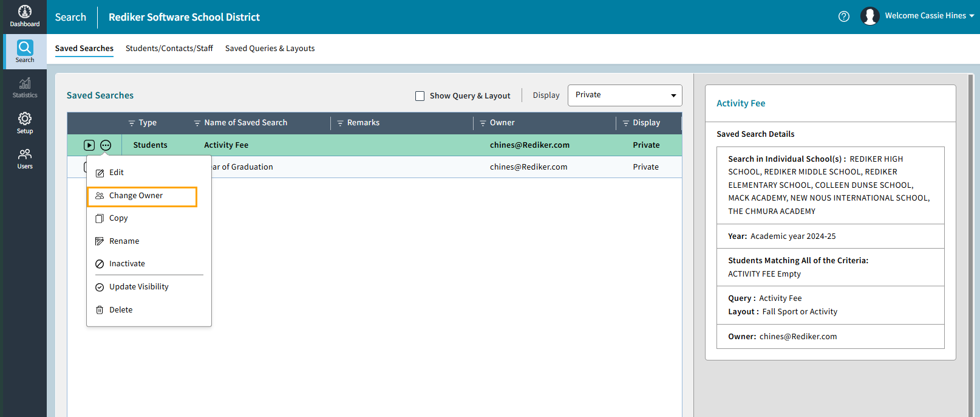Viewport: 980px width, 417px height.
Task: Click owner email in Year of Graduation row
Action: [528, 167]
